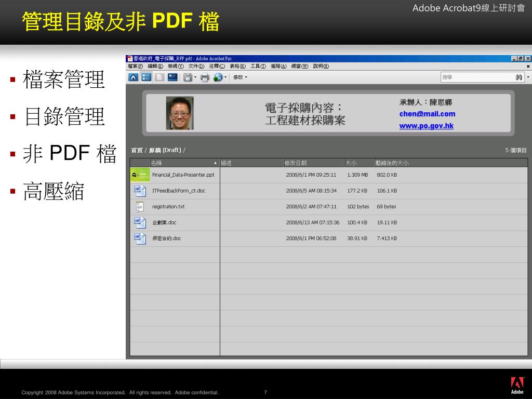Click the 修改日期 column header
Screen dimensions: 532x399
point(314,163)
